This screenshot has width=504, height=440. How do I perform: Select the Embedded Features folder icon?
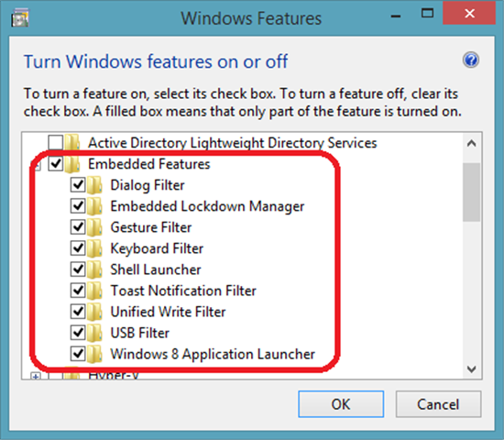coord(72,164)
